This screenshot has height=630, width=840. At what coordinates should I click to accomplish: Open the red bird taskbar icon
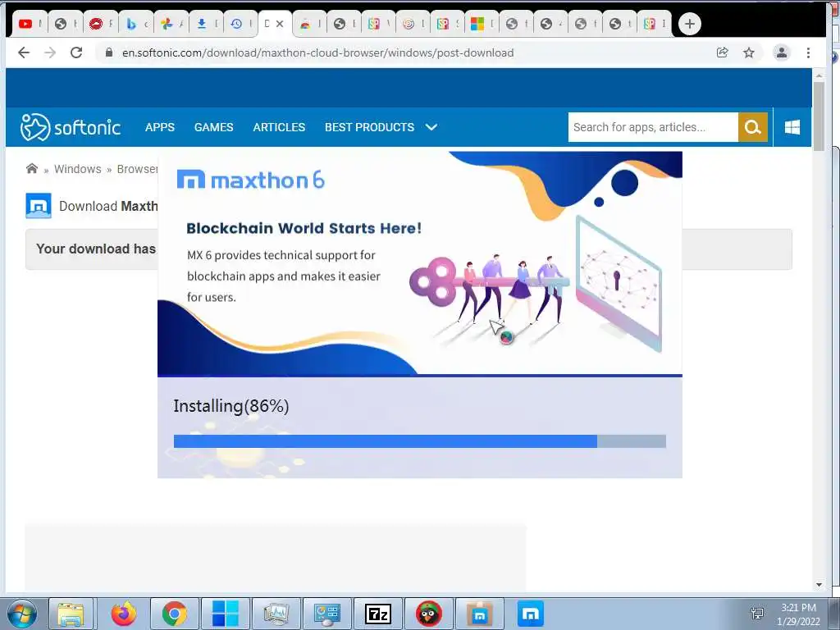428,614
